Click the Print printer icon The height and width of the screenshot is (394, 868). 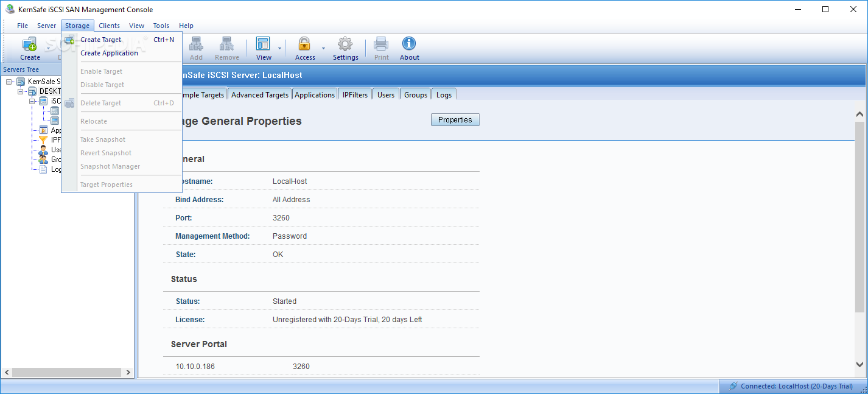[x=381, y=44]
